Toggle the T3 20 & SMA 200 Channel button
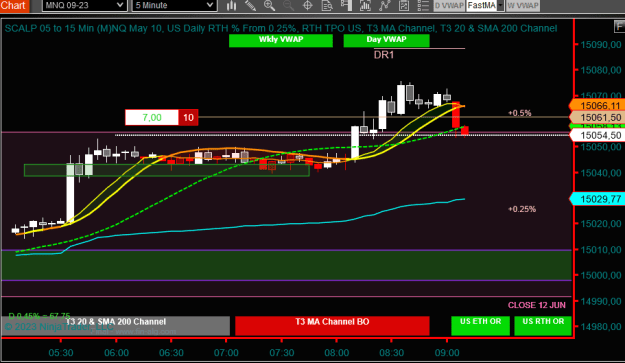Screen dimensions: 625x363 (x=116, y=326)
